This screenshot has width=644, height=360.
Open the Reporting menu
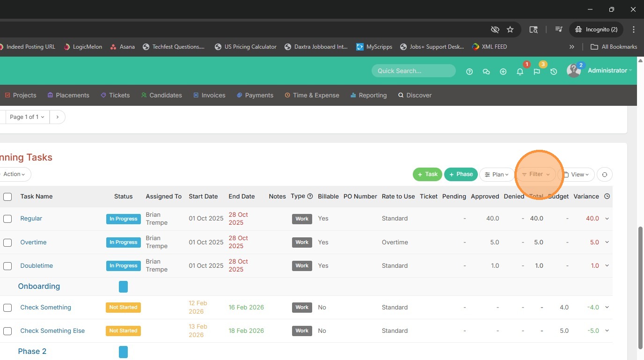[368, 96]
